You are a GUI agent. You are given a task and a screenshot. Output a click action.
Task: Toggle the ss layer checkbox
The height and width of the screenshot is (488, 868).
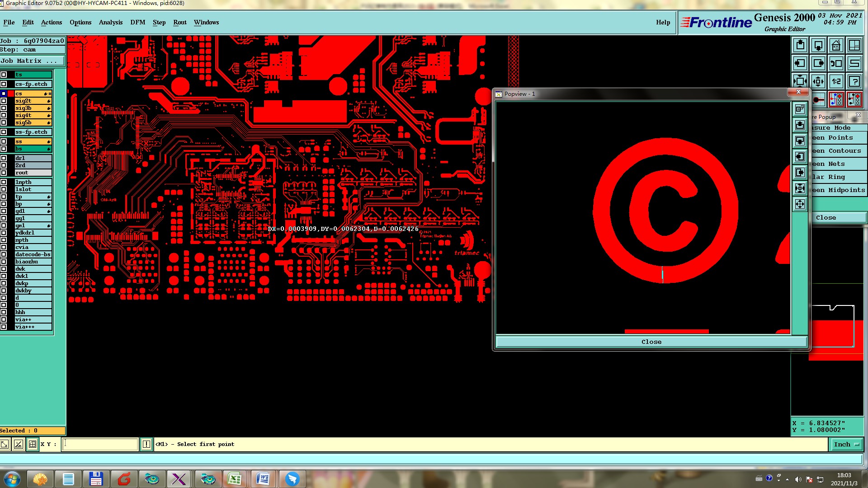pos(4,141)
